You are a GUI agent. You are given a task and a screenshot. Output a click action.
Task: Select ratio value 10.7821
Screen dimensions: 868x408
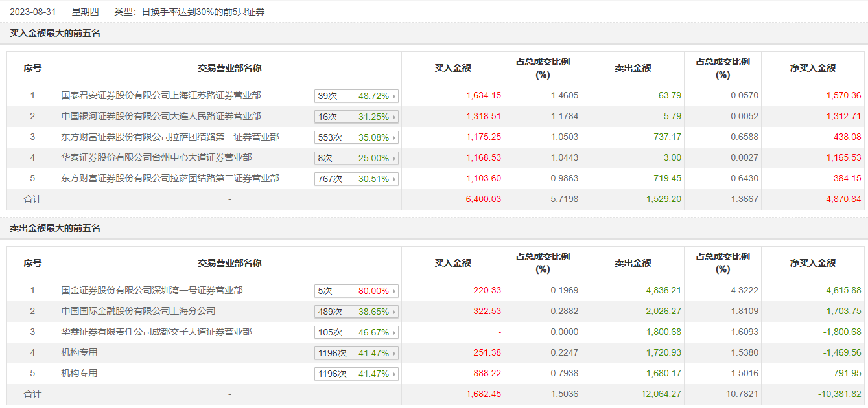742,394
